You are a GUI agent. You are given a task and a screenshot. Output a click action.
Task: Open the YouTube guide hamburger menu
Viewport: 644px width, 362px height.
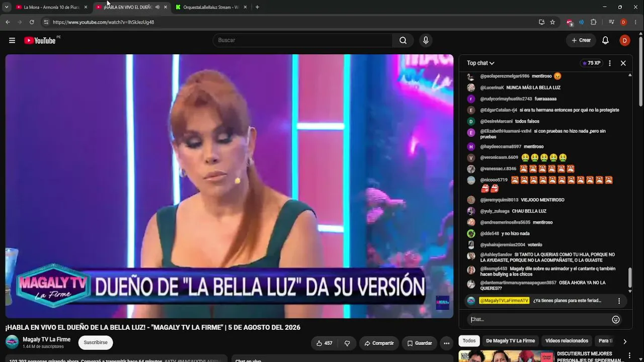(12, 40)
